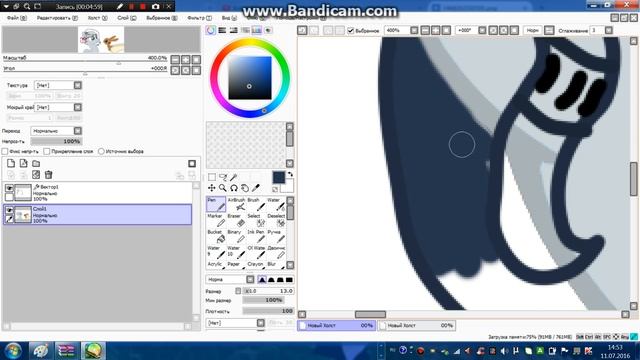Image resolution: width=640 pixels, height=360 pixels.
Task: Select Источник выбора radio button
Action: pyautogui.click(x=101, y=151)
